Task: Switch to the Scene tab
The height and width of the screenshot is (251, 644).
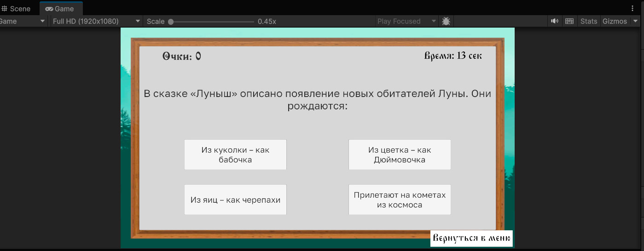Action: [x=19, y=9]
